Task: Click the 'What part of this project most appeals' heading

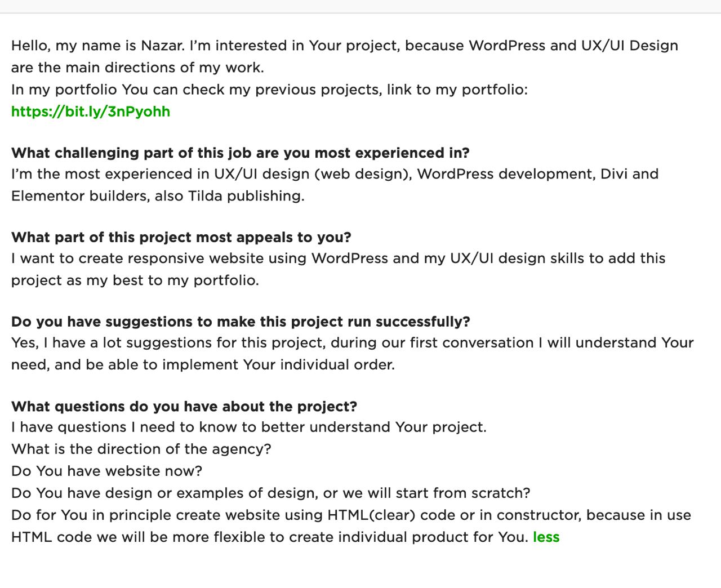Action: click(181, 237)
